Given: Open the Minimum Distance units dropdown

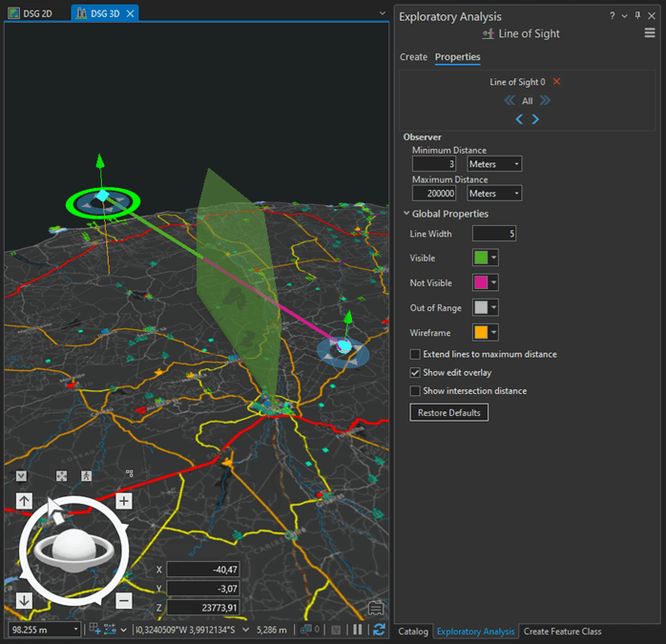Looking at the screenshot, I should tap(494, 164).
